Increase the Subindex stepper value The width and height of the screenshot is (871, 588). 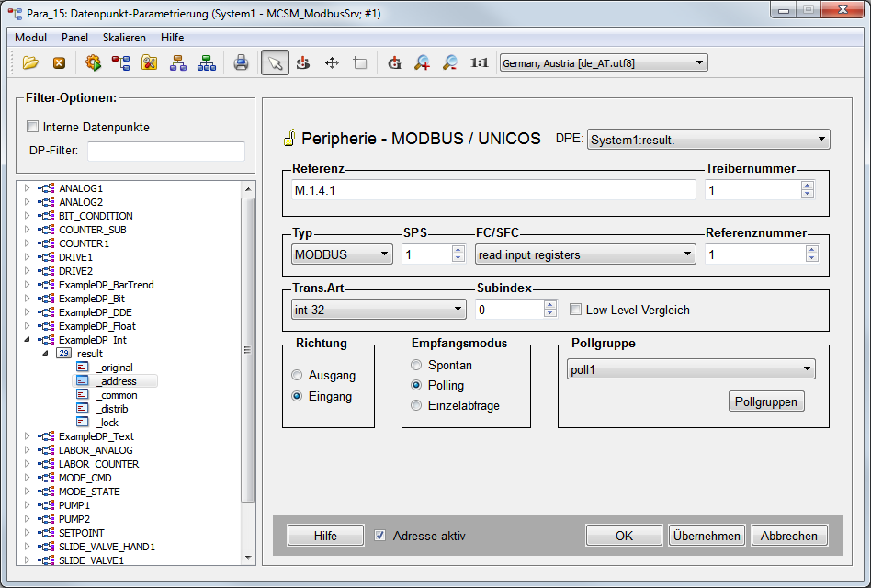pos(550,305)
